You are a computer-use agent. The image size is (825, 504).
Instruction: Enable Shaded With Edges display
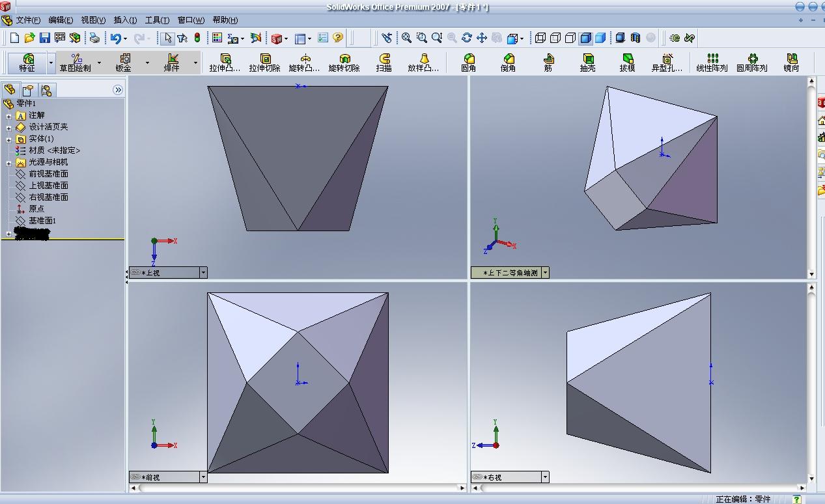pyautogui.click(x=585, y=38)
